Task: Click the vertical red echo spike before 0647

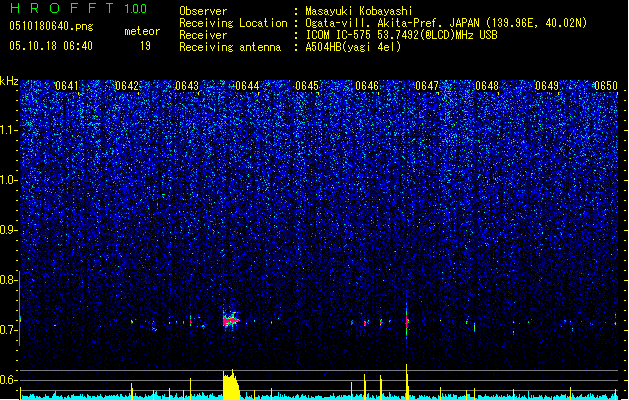Action: (407, 321)
